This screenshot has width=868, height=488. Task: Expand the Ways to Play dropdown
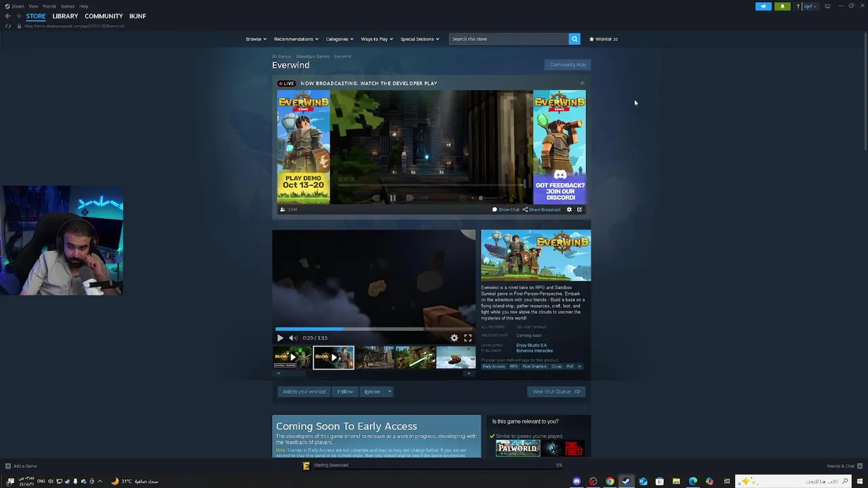pos(376,39)
